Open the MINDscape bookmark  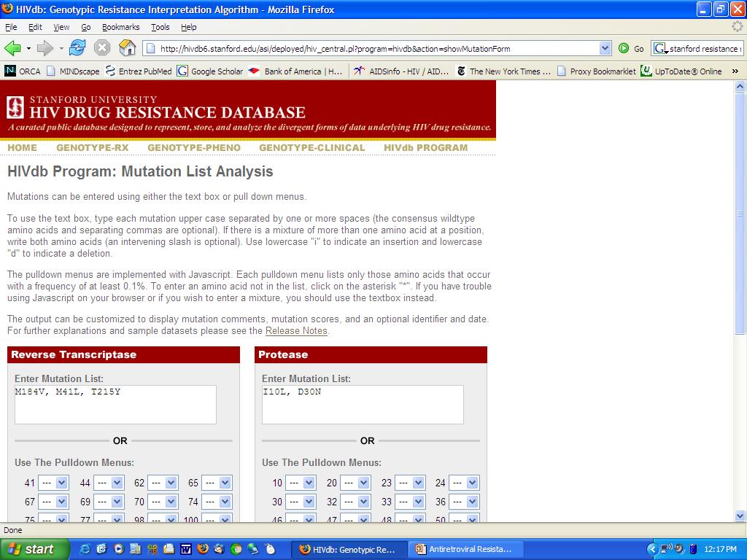(73, 71)
